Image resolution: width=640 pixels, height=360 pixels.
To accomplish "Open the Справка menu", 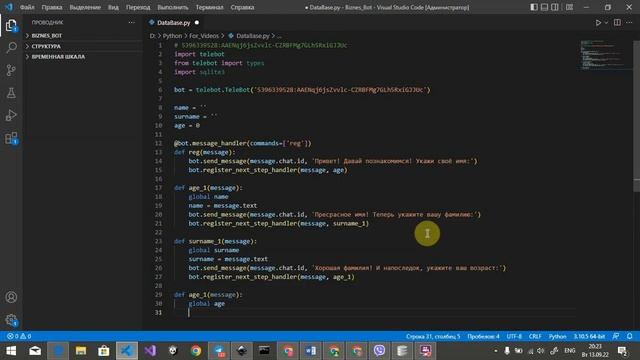I will coord(242,7).
